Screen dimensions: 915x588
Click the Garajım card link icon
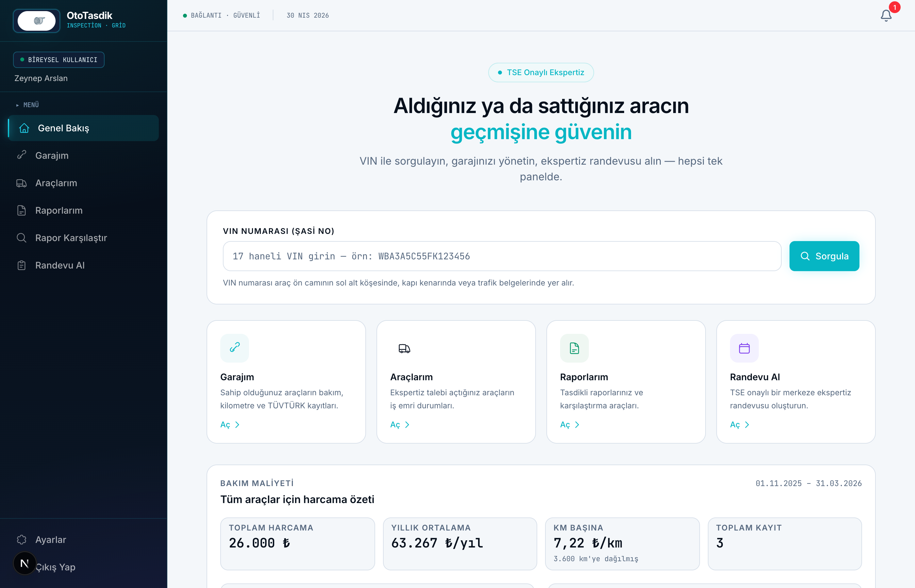(x=235, y=348)
